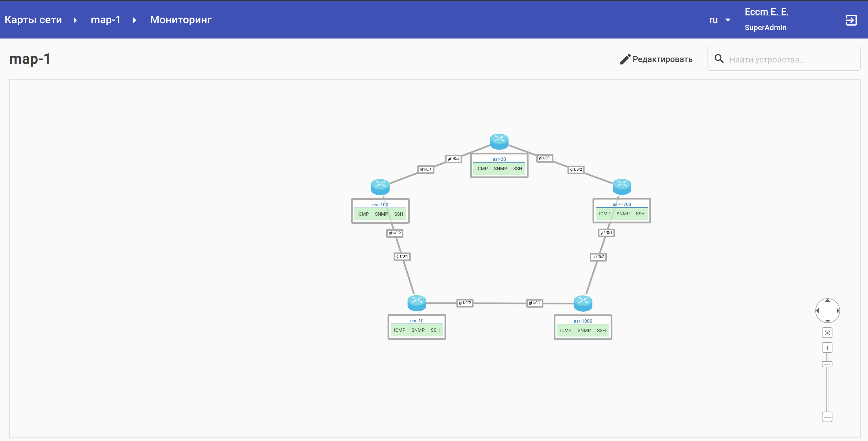Pan map up with the top arrow
868x441 pixels.
pos(827,300)
